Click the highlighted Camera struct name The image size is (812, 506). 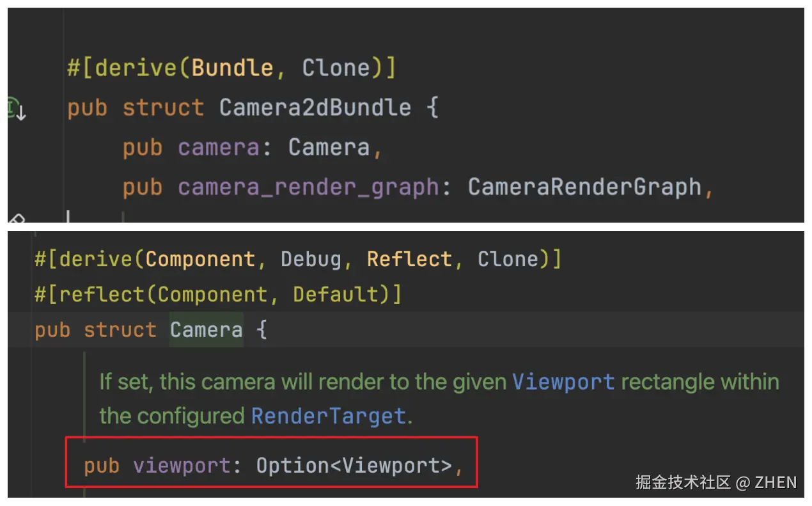click(207, 330)
